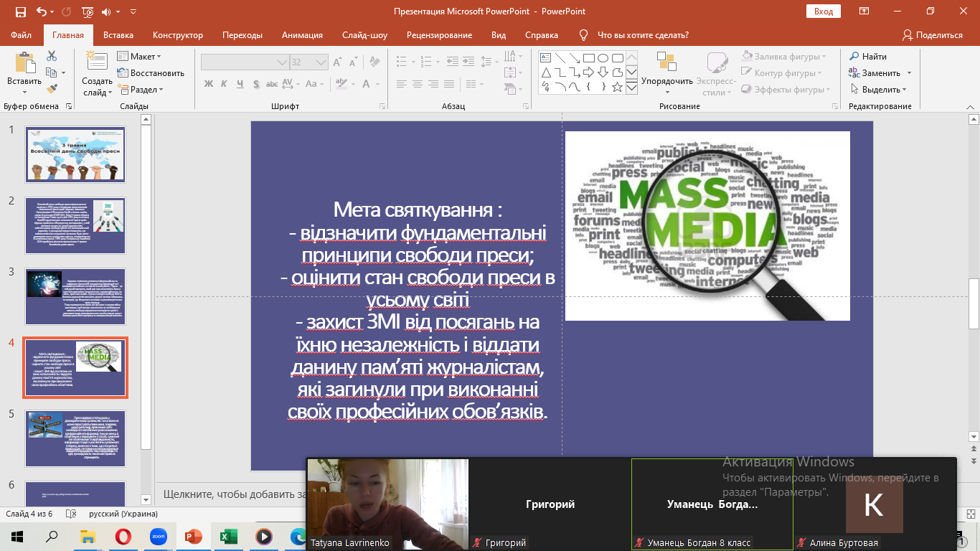The width and height of the screenshot is (980, 551).
Task: Pick the five-point star shape
Action: click(617, 87)
